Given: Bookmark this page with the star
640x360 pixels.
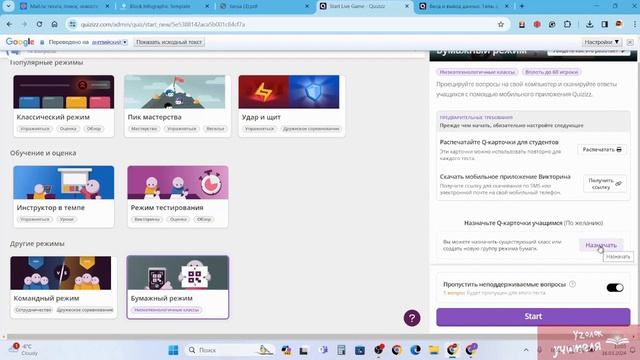Looking at the screenshot, I should (501, 24).
